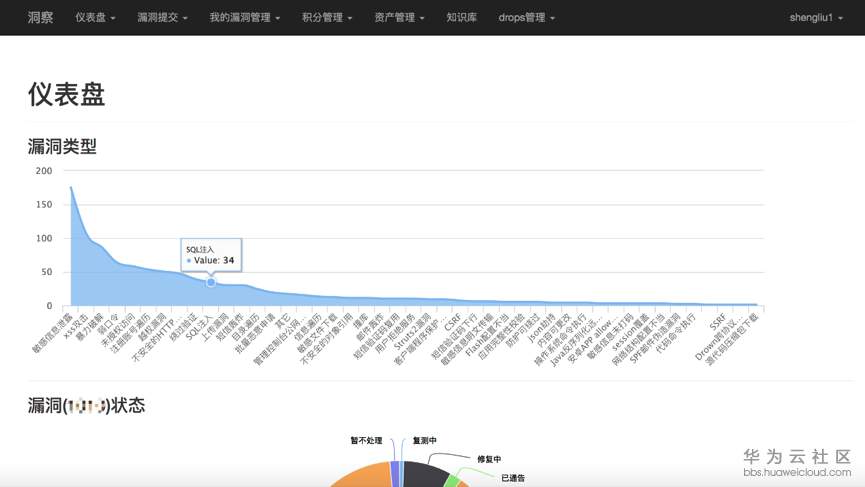Click the 复测中 pie label

[424, 440]
